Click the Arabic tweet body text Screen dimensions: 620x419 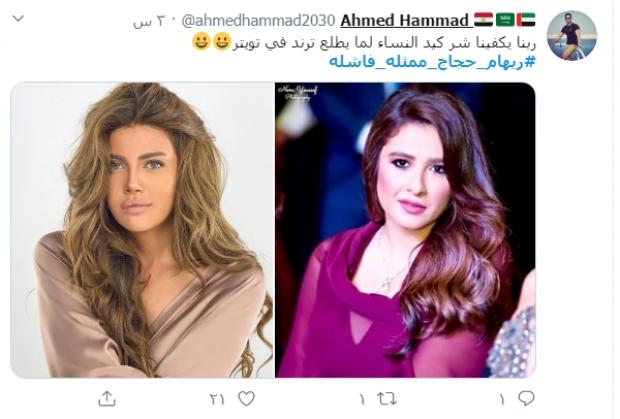pos(384,43)
